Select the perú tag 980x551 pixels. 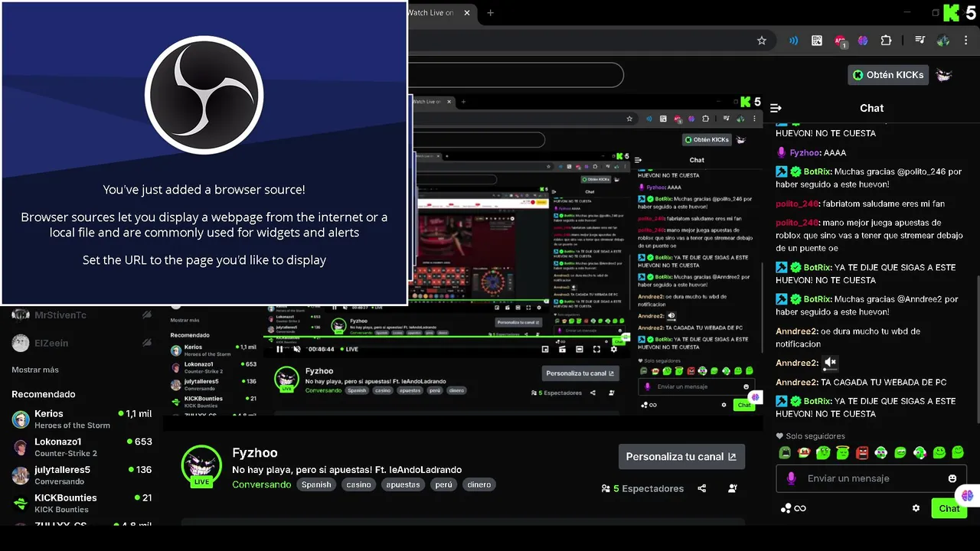coord(444,484)
